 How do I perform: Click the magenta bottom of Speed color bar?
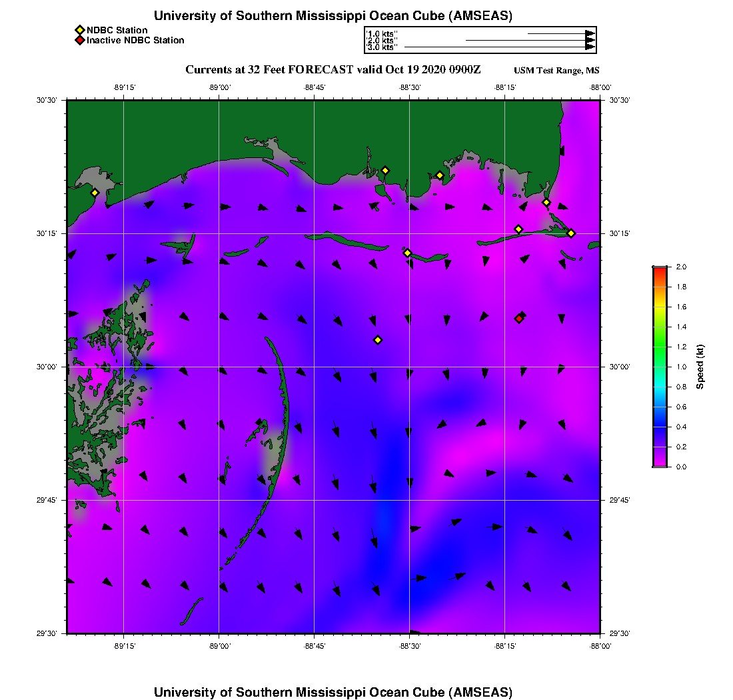(659, 463)
